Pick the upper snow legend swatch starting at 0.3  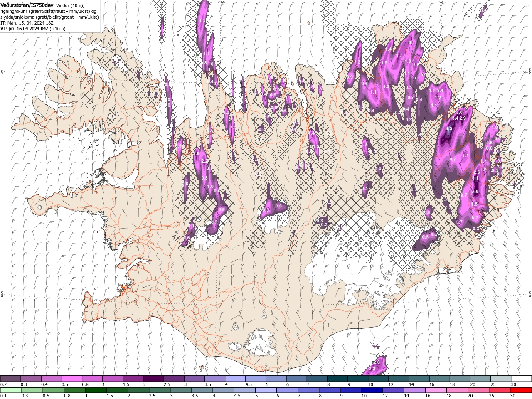(31, 378)
